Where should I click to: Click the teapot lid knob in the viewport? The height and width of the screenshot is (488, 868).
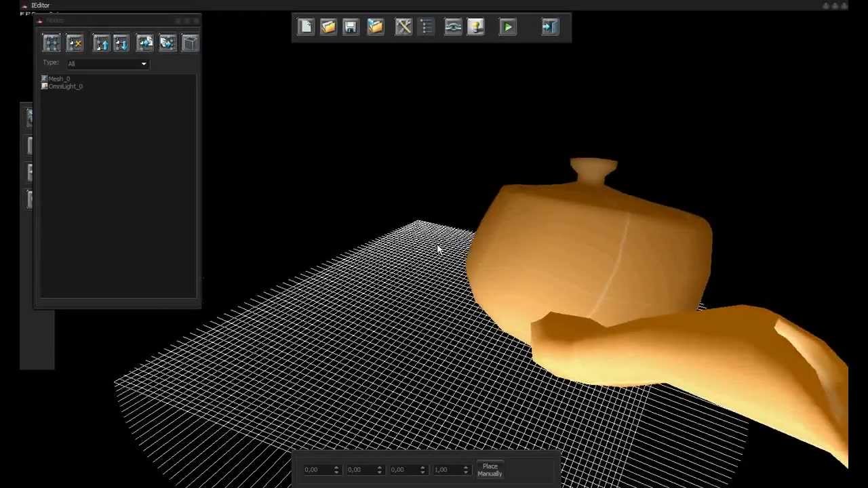click(594, 171)
